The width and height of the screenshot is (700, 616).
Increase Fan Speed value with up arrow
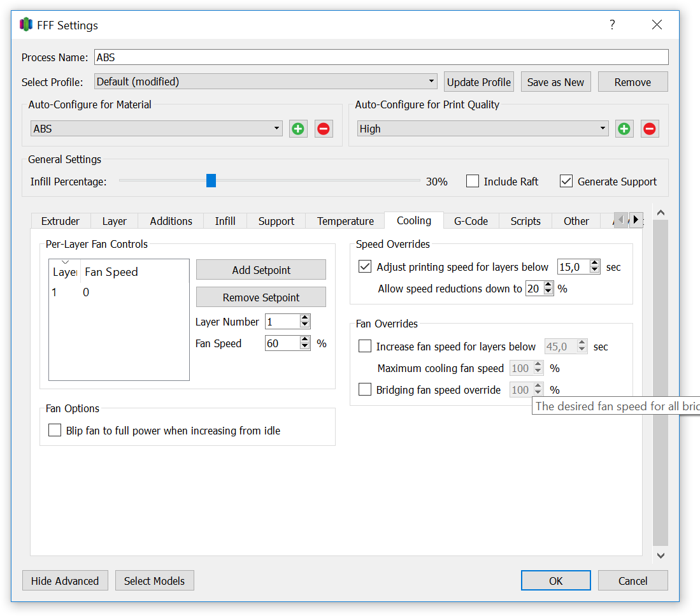(x=305, y=340)
